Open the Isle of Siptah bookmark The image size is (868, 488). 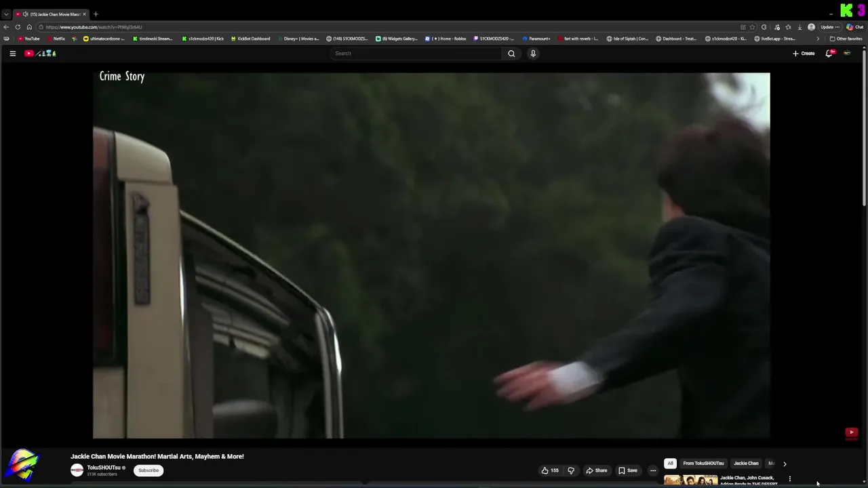click(627, 39)
